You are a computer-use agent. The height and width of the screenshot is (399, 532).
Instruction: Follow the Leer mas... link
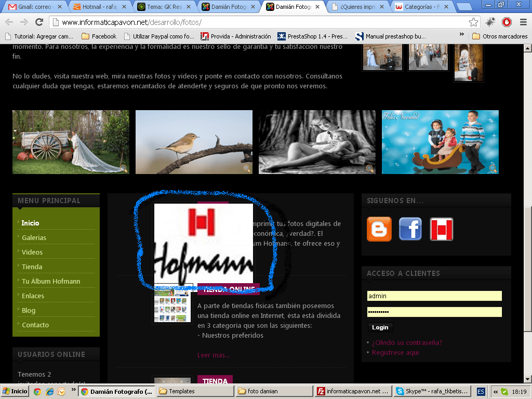point(214,355)
